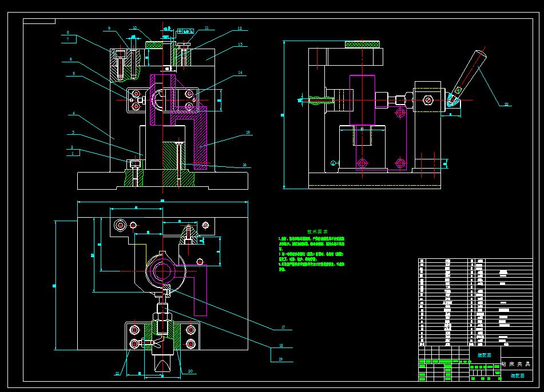The height and width of the screenshot is (392, 544).
Task: Select part callout number 4
Action: pos(74,113)
